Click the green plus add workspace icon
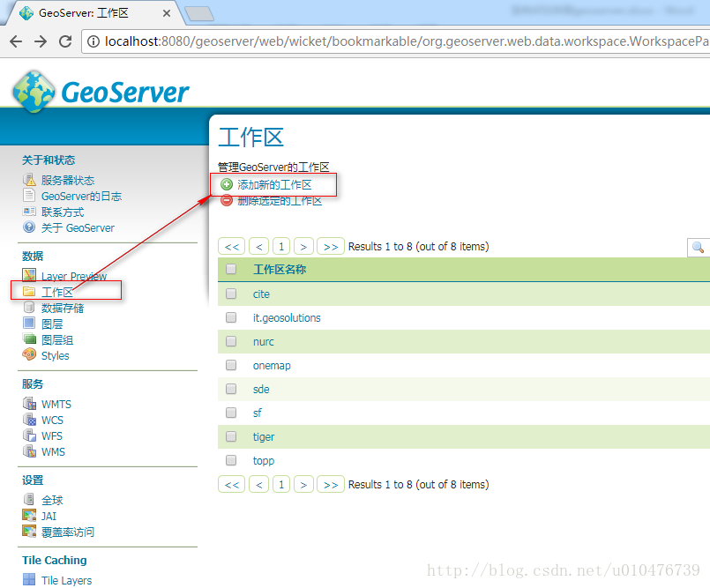710x588 pixels. [227, 184]
